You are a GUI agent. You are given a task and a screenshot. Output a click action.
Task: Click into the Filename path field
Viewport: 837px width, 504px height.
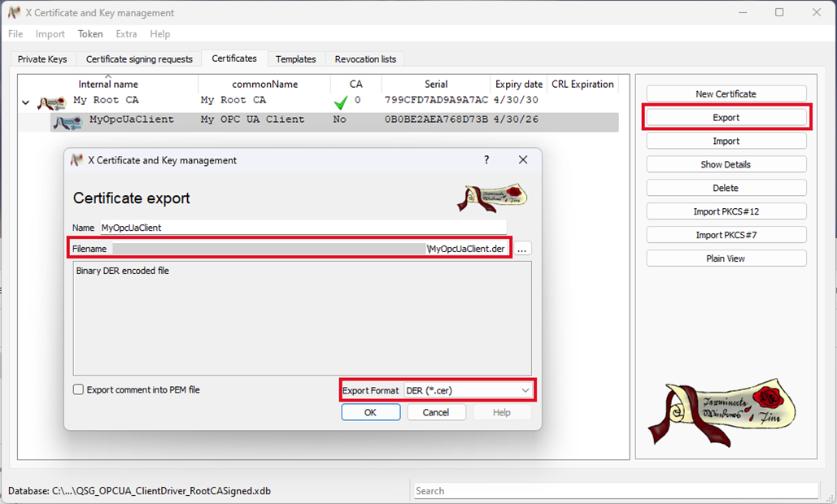coord(268,249)
